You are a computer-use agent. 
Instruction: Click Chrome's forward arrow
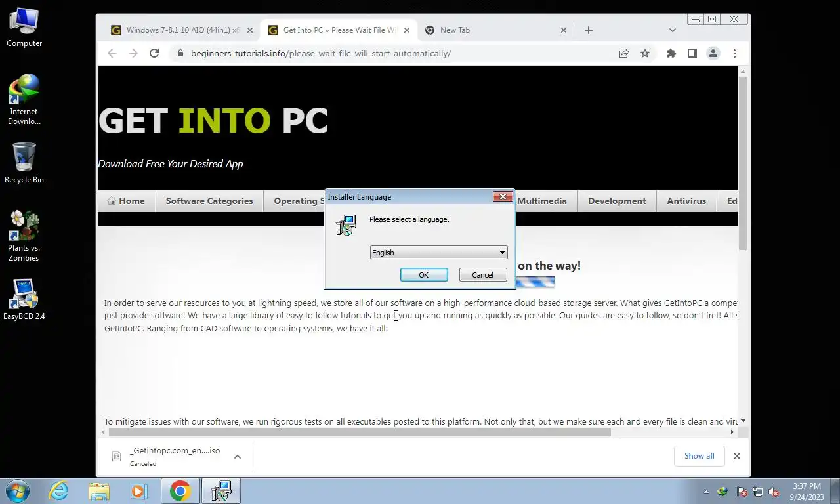[x=133, y=53]
